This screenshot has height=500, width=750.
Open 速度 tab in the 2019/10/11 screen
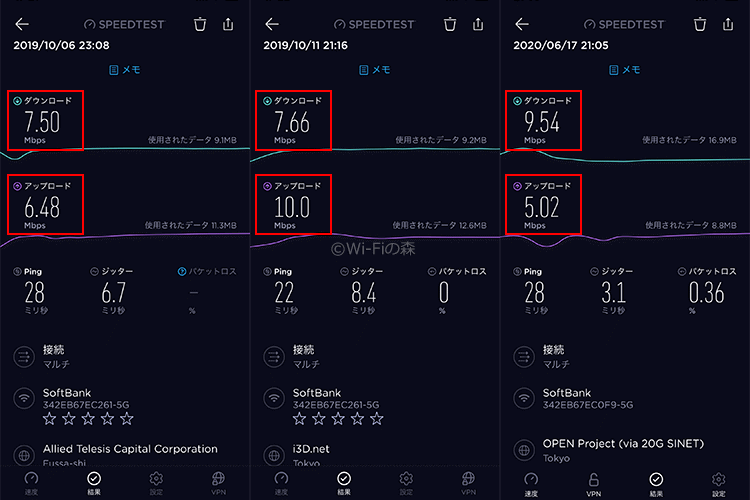tap(281, 483)
